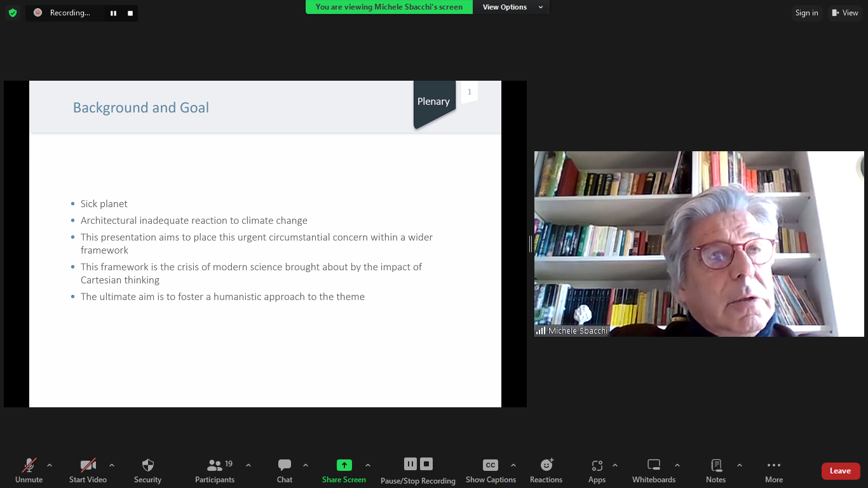Open the Notes icon
The image size is (868, 488).
pos(715,466)
